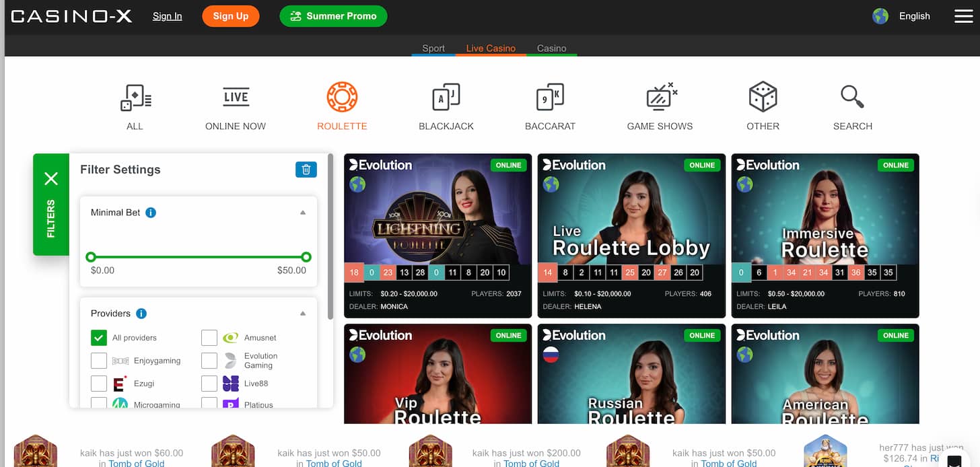Choose the ROULETTE chip icon
Viewport: 980px width, 467px height.
[342, 98]
